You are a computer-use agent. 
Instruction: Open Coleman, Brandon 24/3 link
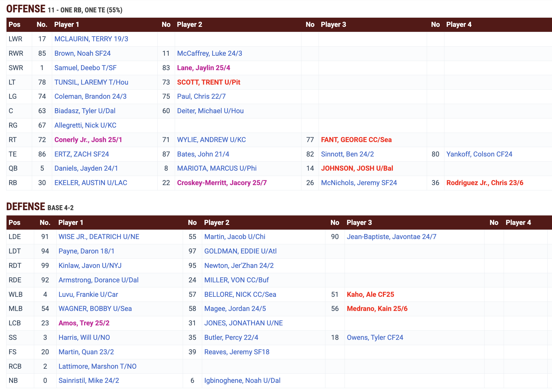tap(90, 96)
